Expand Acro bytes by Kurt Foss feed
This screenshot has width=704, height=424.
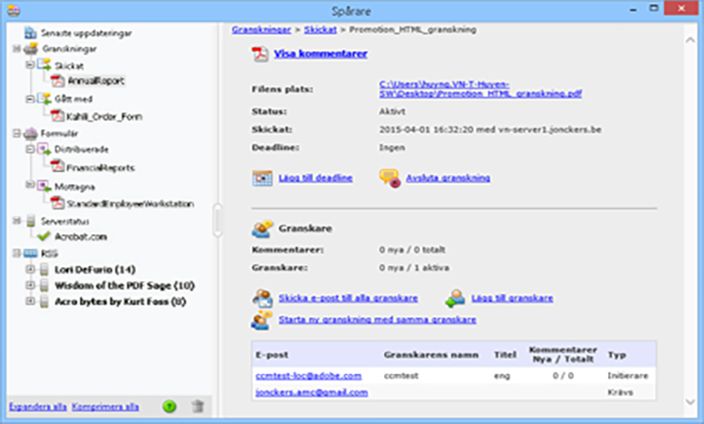(30, 301)
